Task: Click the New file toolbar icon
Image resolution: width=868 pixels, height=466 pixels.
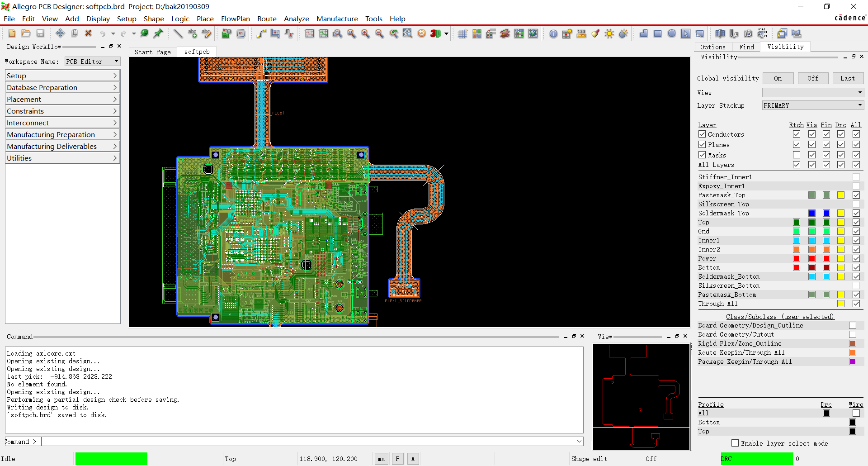Action: point(12,33)
